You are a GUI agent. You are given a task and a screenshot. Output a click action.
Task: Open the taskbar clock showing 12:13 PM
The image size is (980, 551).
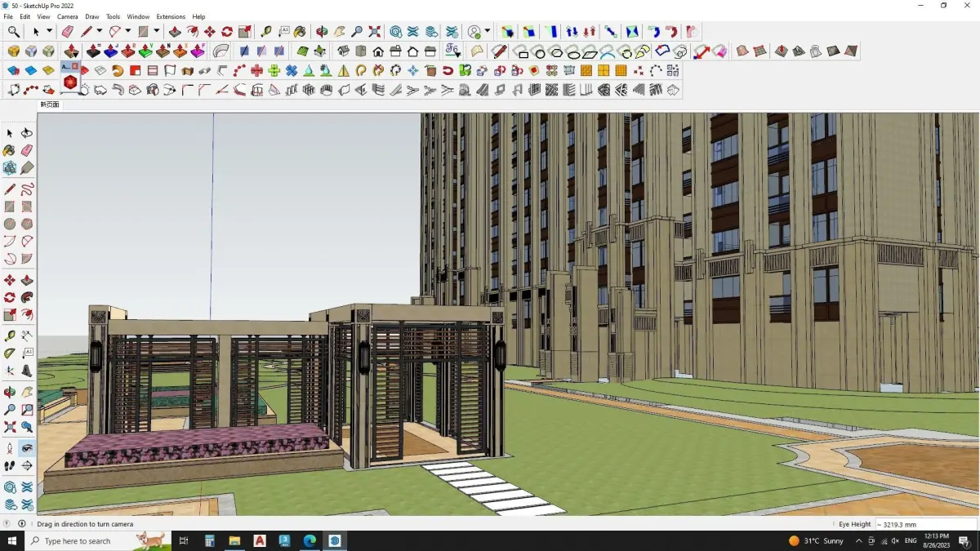tap(936, 540)
